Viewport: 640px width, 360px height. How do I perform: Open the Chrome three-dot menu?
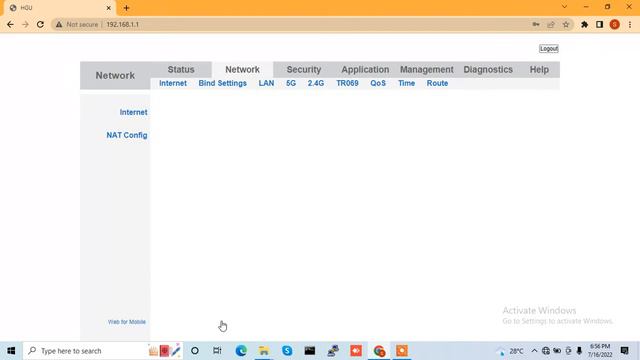click(630, 24)
